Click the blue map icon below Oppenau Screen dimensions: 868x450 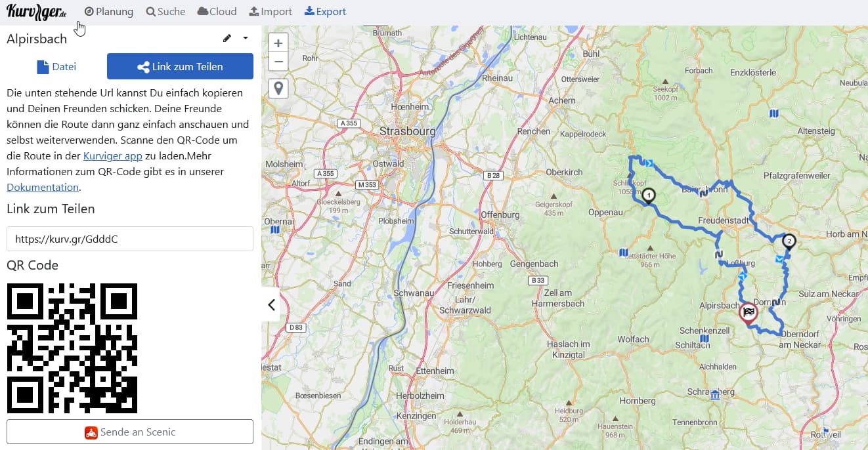pyautogui.click(x=623, y=252)
